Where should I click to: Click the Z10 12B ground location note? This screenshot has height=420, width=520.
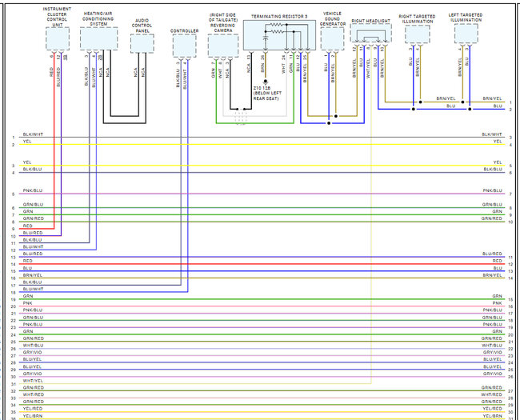(267, 94)
